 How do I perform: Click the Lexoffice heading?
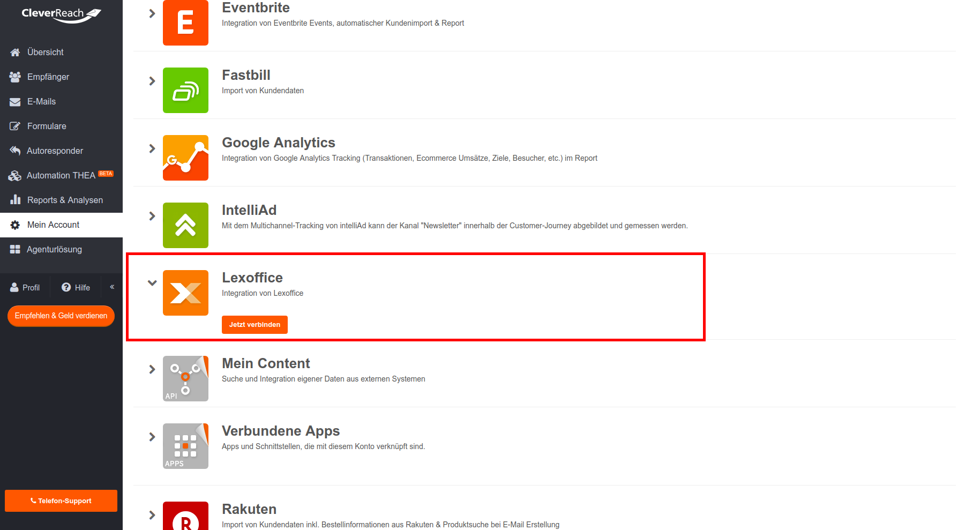252,278
